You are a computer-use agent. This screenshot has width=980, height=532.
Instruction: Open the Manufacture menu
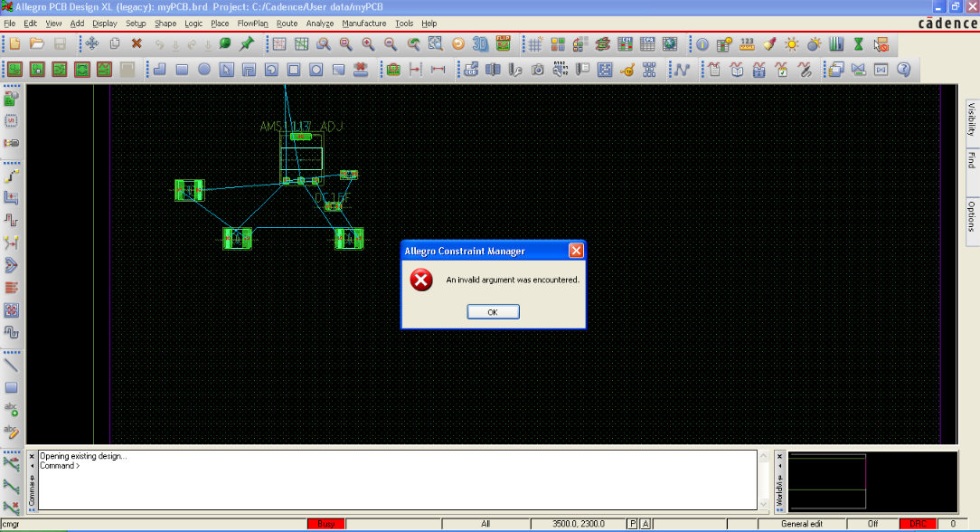click(x=363, y=24)
